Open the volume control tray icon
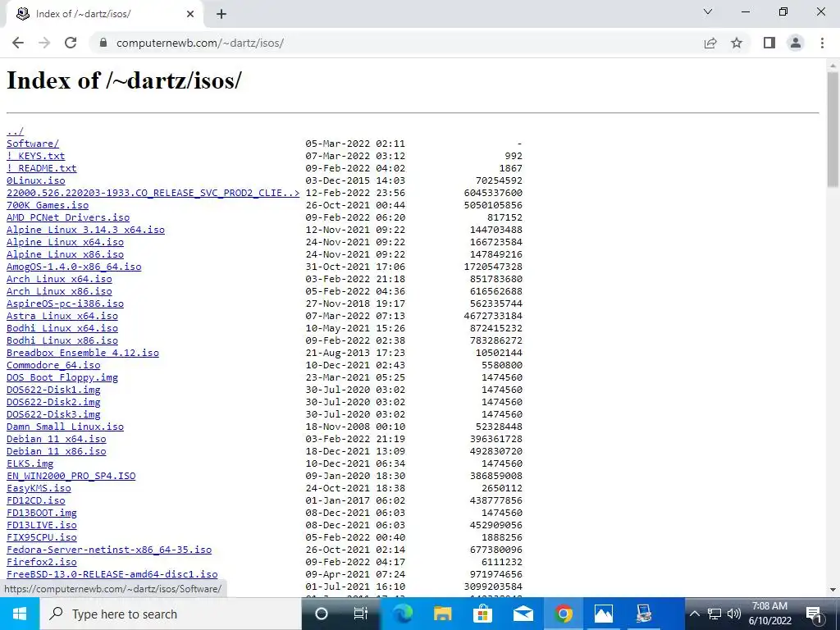The image size is (840, 630). pyautogui.click(x=734, y=614)
